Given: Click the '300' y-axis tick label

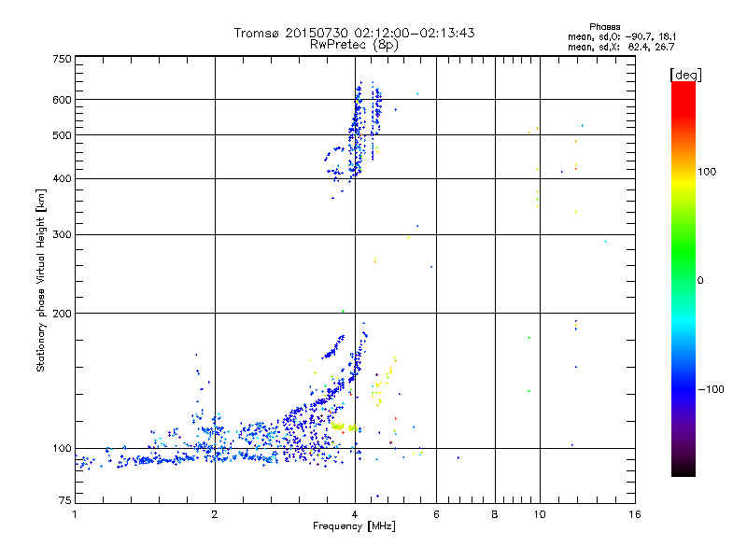Looking at the screenshot, I should point(62,235).
